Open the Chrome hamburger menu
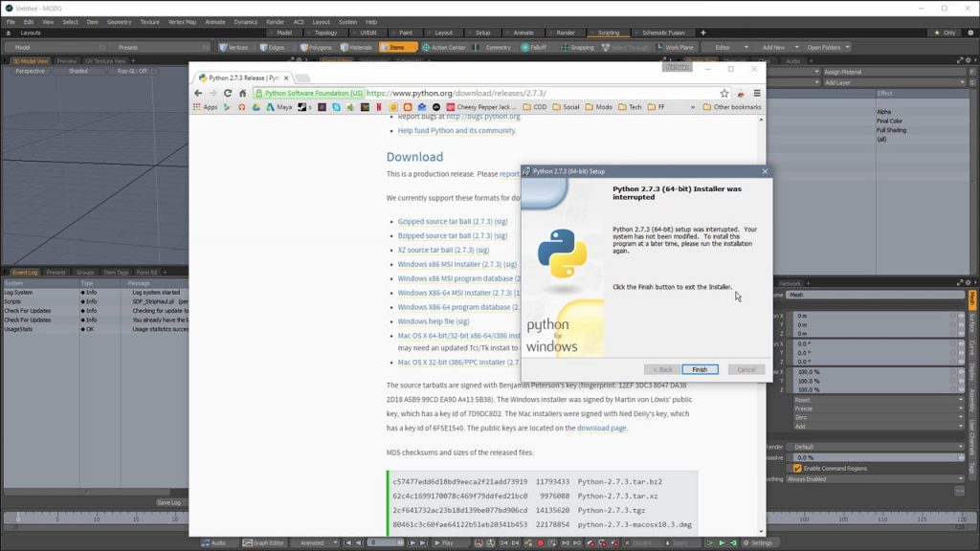Screen dimensions: 980x551 click(x=757, y=93)
